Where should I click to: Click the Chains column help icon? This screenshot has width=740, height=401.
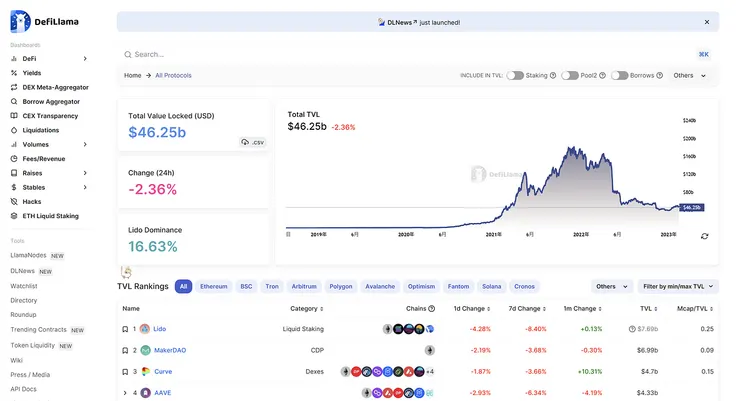point(432,308)
